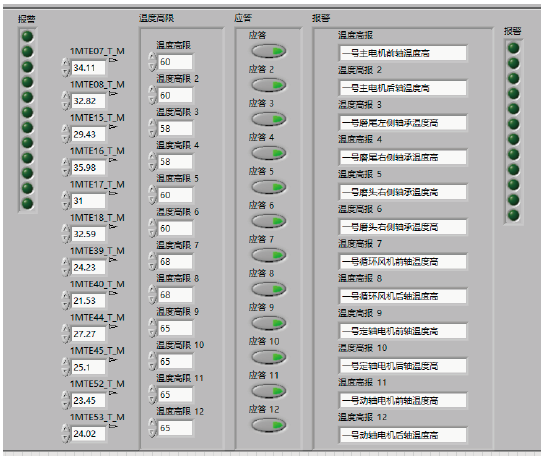This screenshot has width=545, height=462.
Task: Increment the 1MTE52_T_M stepper
Action: coord(66,396)
